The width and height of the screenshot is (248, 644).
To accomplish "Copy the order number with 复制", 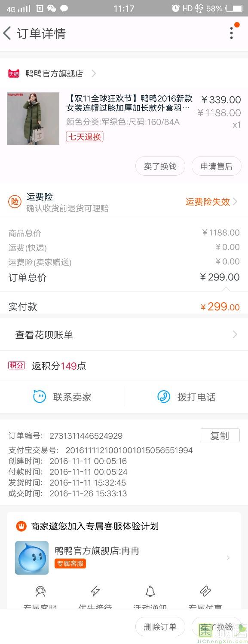I will point(220,436).
